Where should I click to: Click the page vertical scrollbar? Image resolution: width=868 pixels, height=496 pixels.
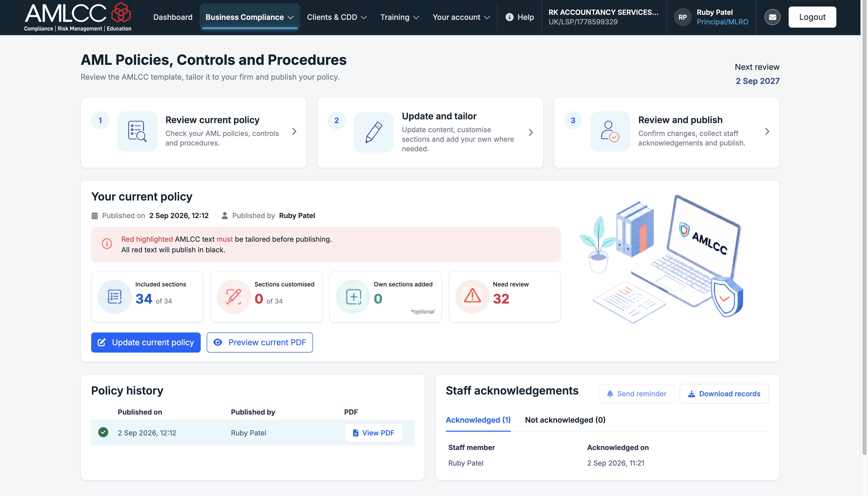click(864, 228)
